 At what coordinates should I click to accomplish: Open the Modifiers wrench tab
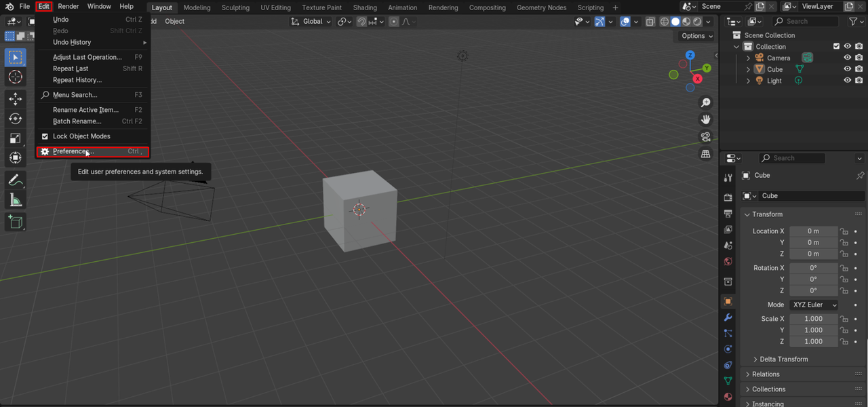(x=728, y=317)
